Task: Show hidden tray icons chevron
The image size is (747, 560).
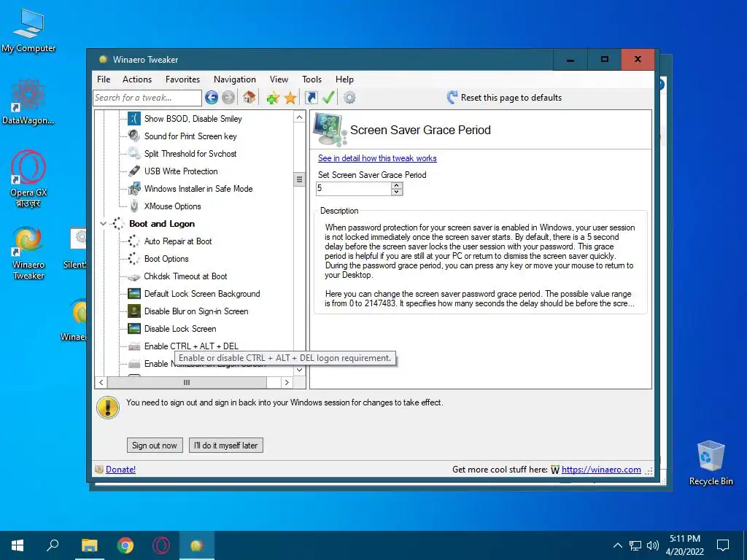Action: (x=617, y=545)
